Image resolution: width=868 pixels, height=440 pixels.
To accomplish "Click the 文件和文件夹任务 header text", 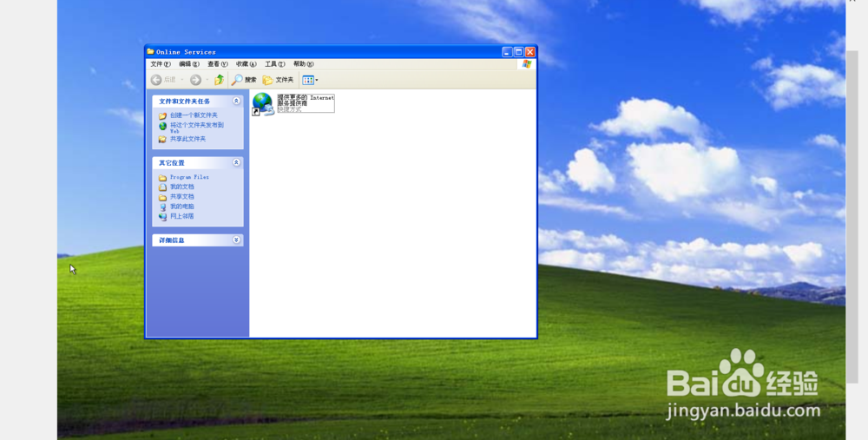I will tap(184, 102).
